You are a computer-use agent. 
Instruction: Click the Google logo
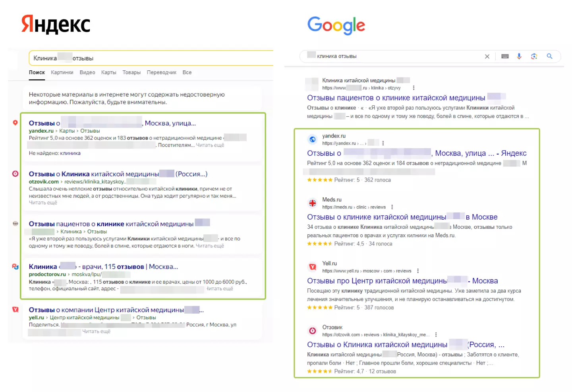click(x=336, y=25)
